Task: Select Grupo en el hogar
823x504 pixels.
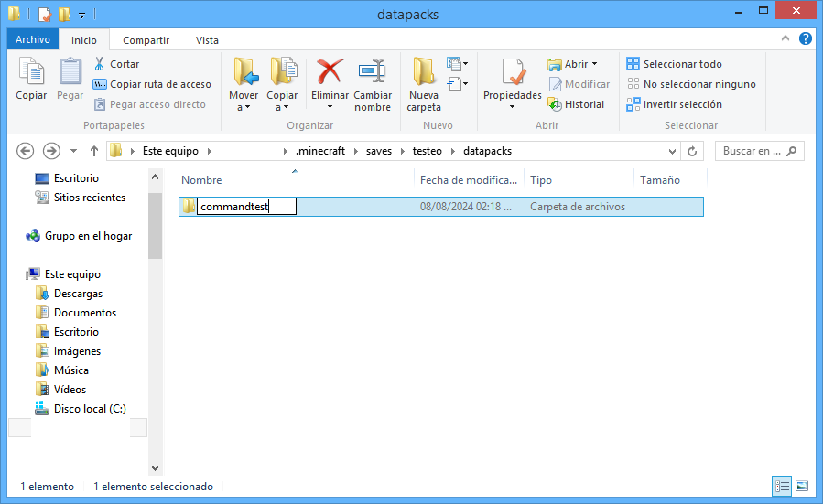Action: (x=79, y=236)
